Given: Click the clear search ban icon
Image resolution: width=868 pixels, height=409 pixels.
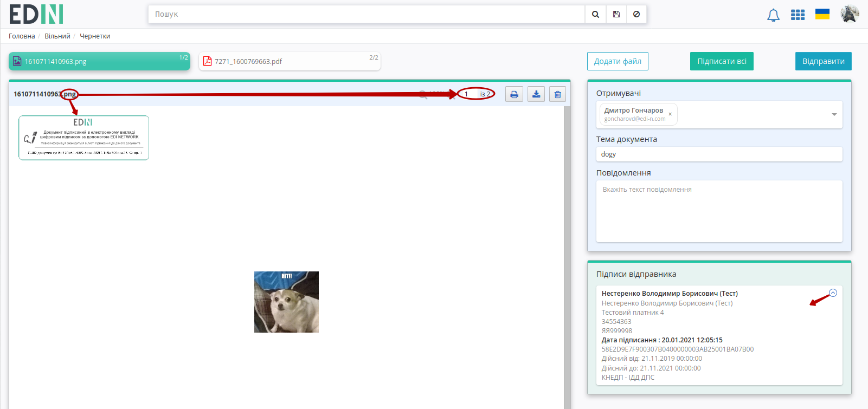Looking at the screenshot, I should (x=636, y=15).
